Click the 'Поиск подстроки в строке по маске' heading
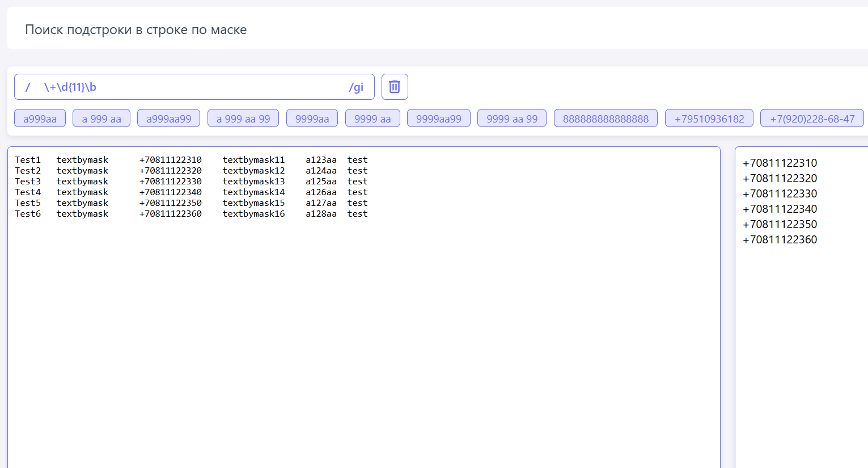The image size is (868, 468). coord(136,29)
